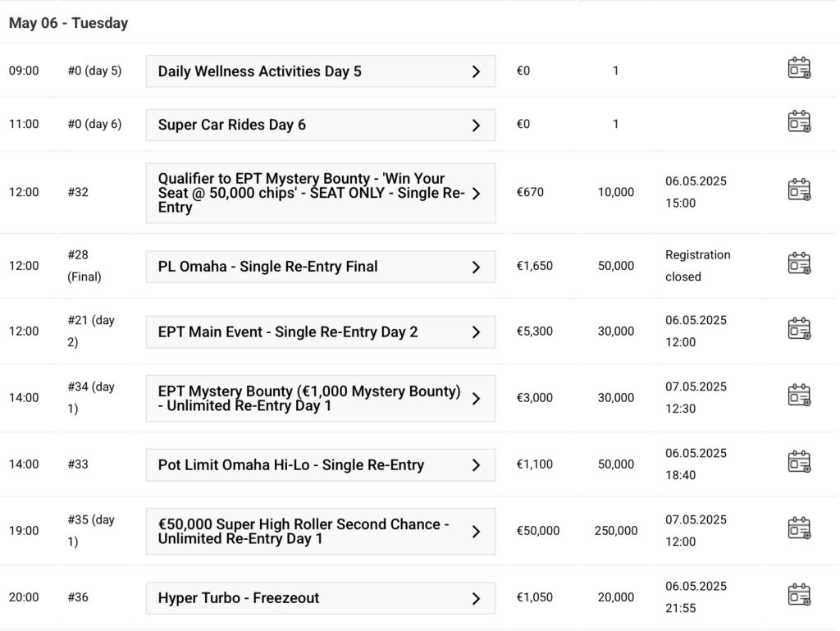Open EPT Main Event Single Re-Entry Day 2
This screenshot has width=840, height=631.
click(x=321, y=332)
